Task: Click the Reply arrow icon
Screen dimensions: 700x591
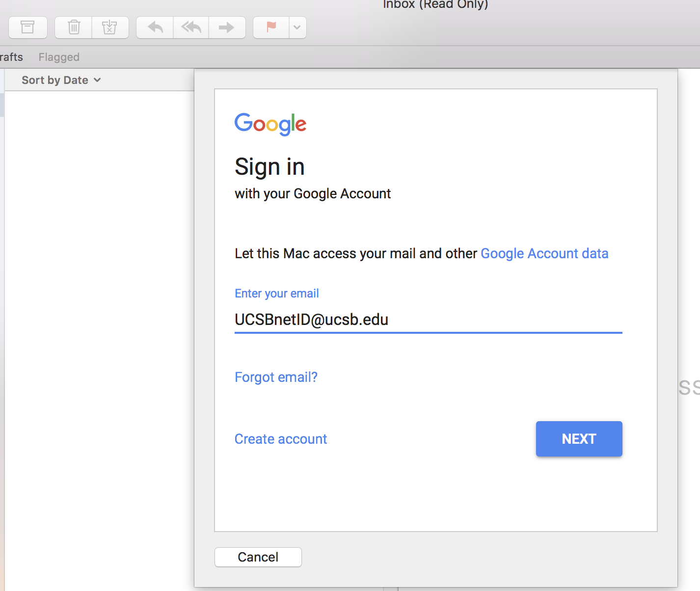Action: [155, 27]
